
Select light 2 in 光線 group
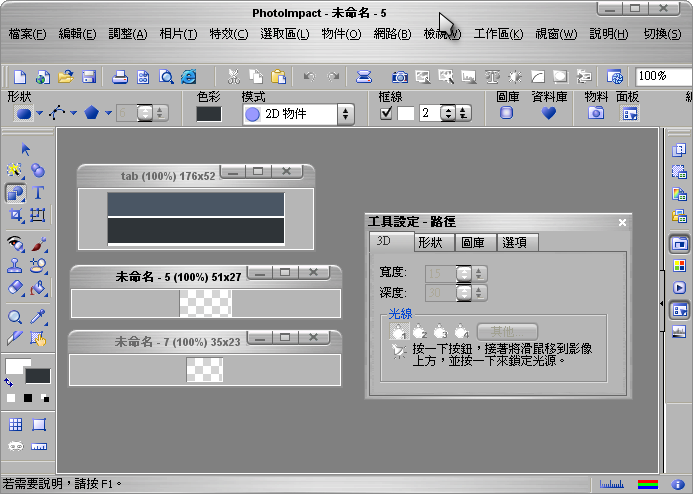tap(419, 331)
